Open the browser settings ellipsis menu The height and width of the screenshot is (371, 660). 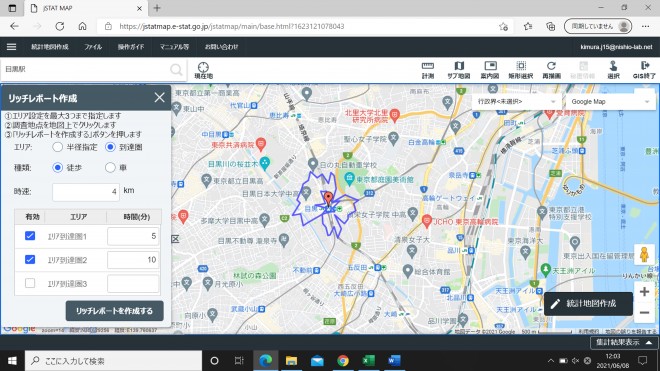[645, 26]
